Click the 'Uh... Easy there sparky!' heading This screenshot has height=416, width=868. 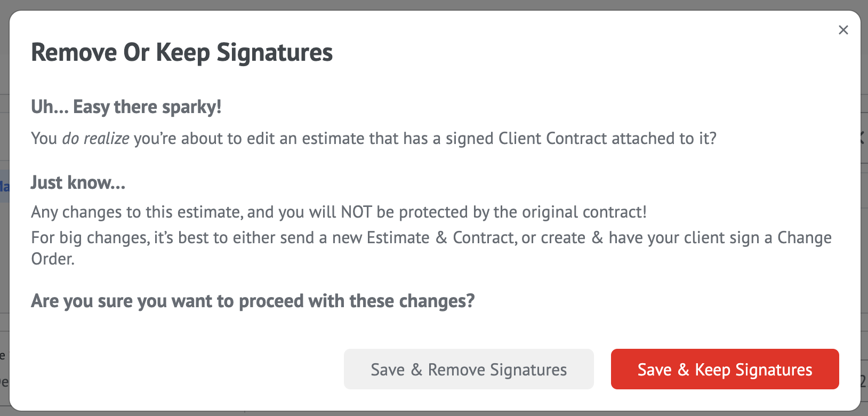(126, 107)
